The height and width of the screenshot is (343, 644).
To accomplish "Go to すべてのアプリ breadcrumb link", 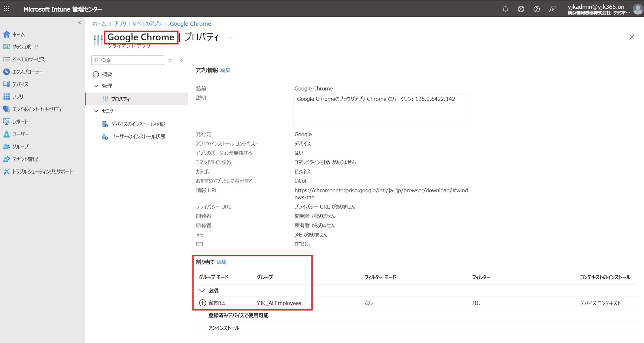I will pyautogui.click(x=147, y=24).
